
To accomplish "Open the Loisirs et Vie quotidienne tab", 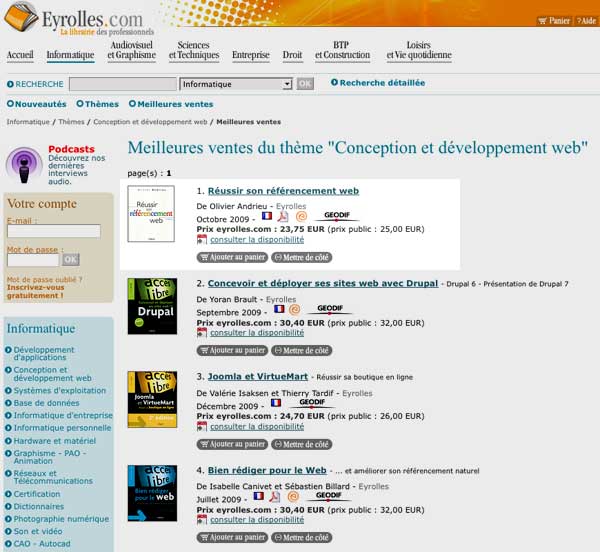I will [419, 50].
